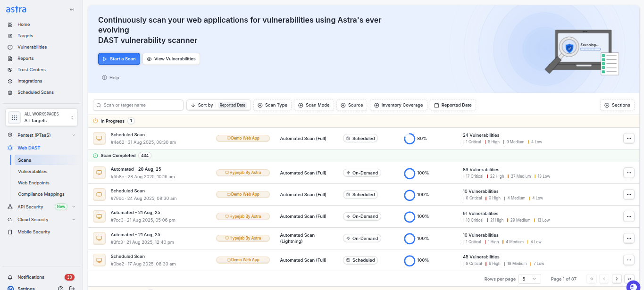The height and width of the screenshot is (290, 644).
Task: Click 100% progress ring of scan #0be2
Action: [x=410, y=260]
